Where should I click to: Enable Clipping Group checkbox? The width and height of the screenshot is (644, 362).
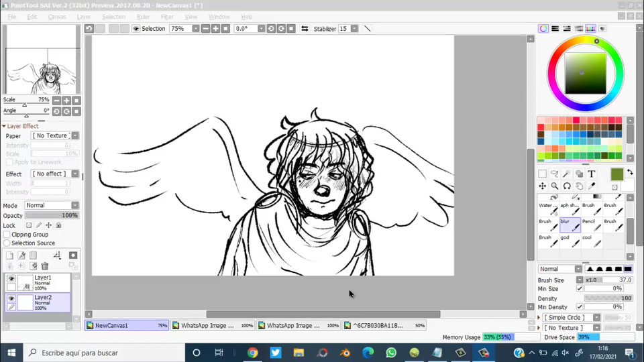pos(7,235)
